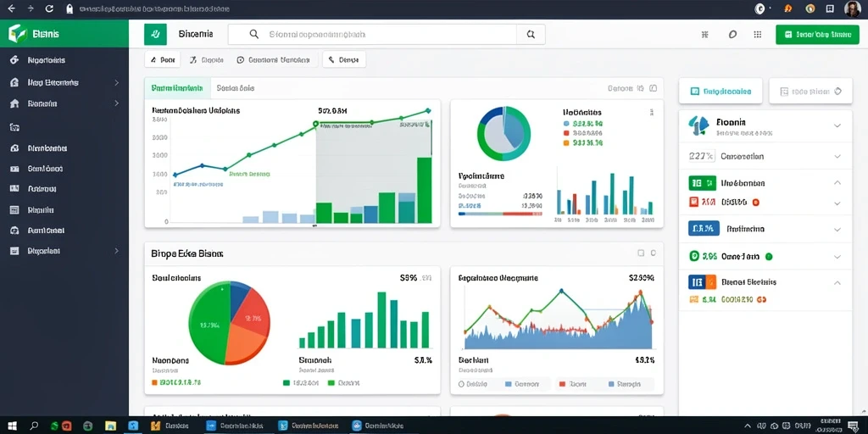The image size is (868, 434).
Task: Tick the small square checkbox in the lower section header
Action: point(641,253)
